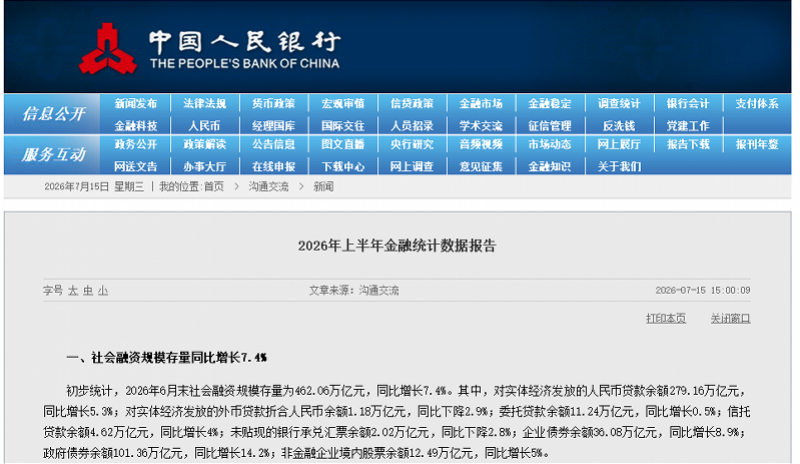
Task: Open 关于我们 page
Action: pos(619,166)
